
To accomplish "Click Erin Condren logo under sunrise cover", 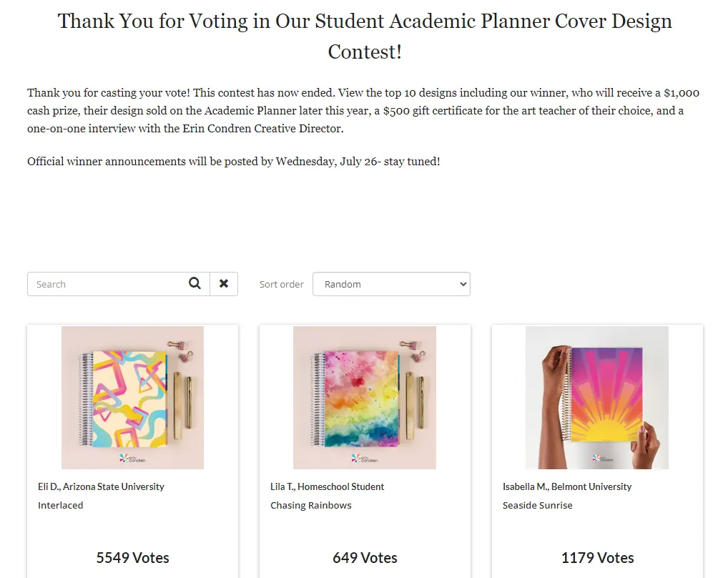I will (603, 459).
